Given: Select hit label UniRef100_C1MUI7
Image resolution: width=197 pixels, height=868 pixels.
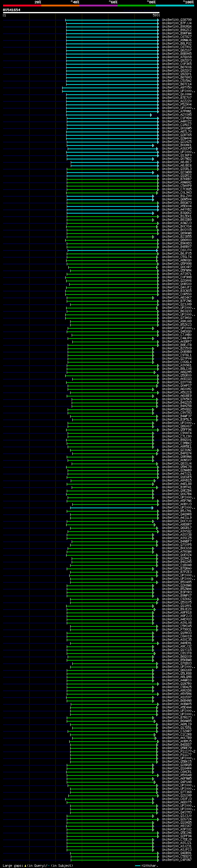Looking at the screenshot, I should click(177, 125).
